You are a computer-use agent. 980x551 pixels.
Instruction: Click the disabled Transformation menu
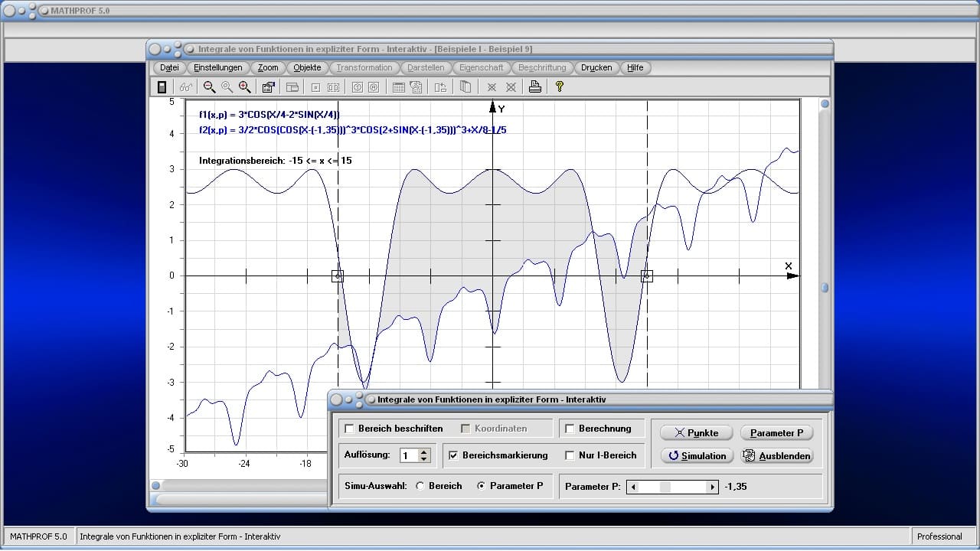364,67
